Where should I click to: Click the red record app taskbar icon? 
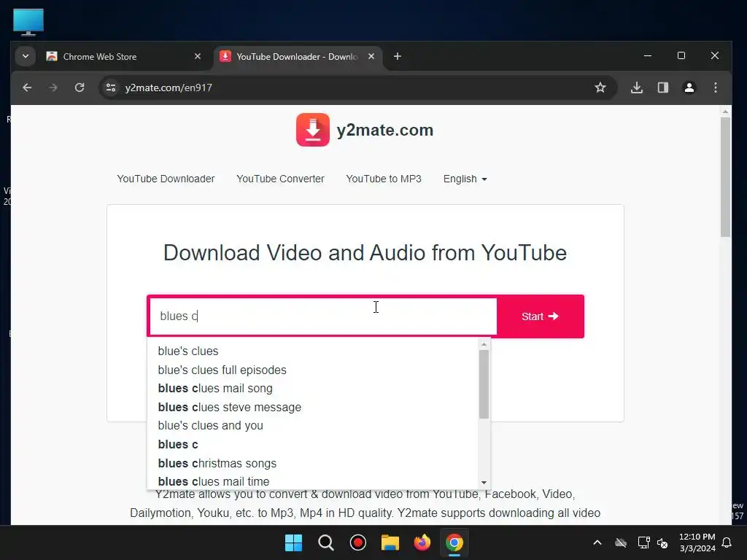pyautogui.click(x=357, y=542)
